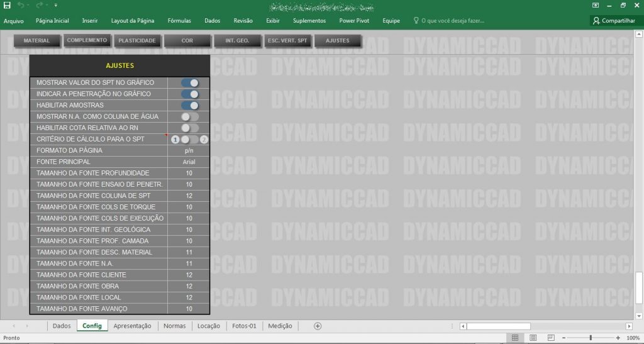644x344 pixels.
Task: Open the Arquivo menu
Action: (14, 21)
